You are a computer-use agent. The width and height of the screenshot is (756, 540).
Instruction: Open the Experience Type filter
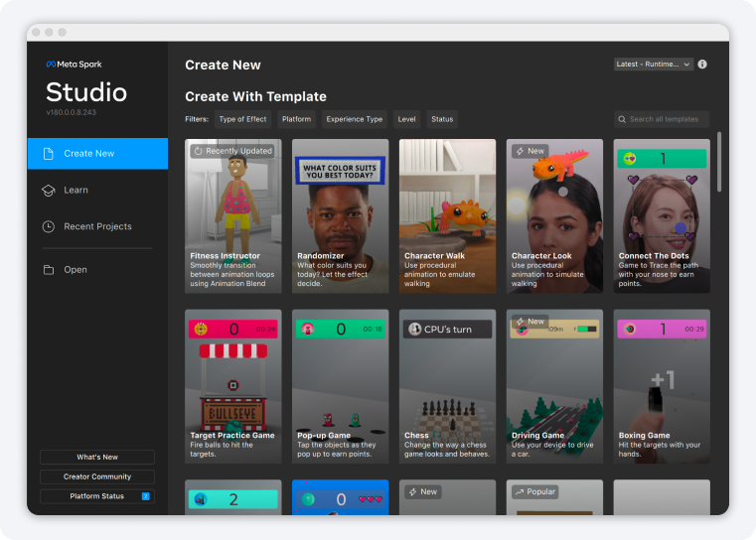355,119
